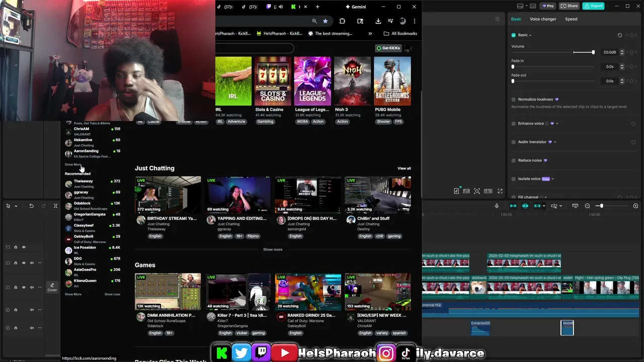Click the Share button in CapCut
The width and height of the screenshot is (644, 362).
(569, 6)
